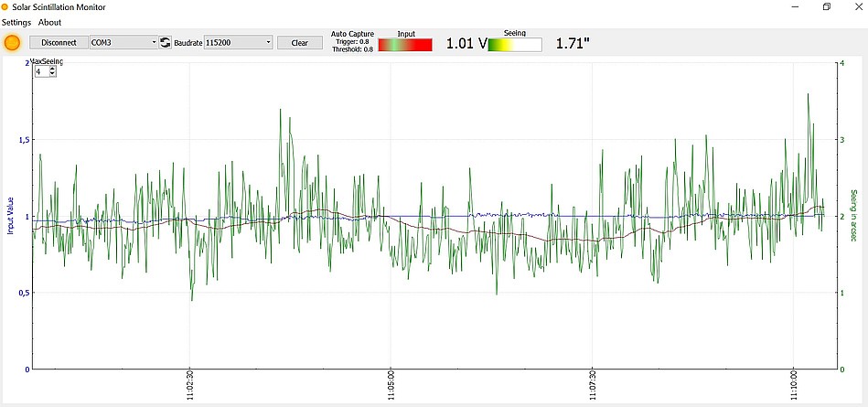Click the 1.71" seeing readout
868x407 pixels.
[573, 44]
